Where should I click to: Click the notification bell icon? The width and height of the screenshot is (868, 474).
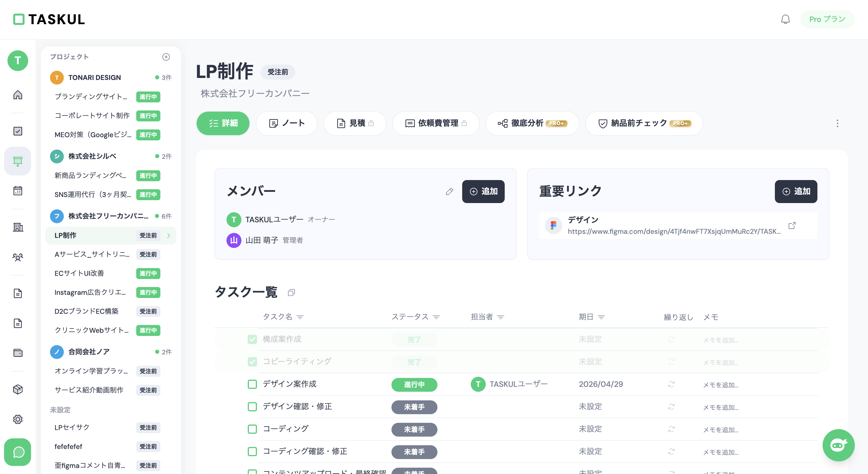click(785, 19)
